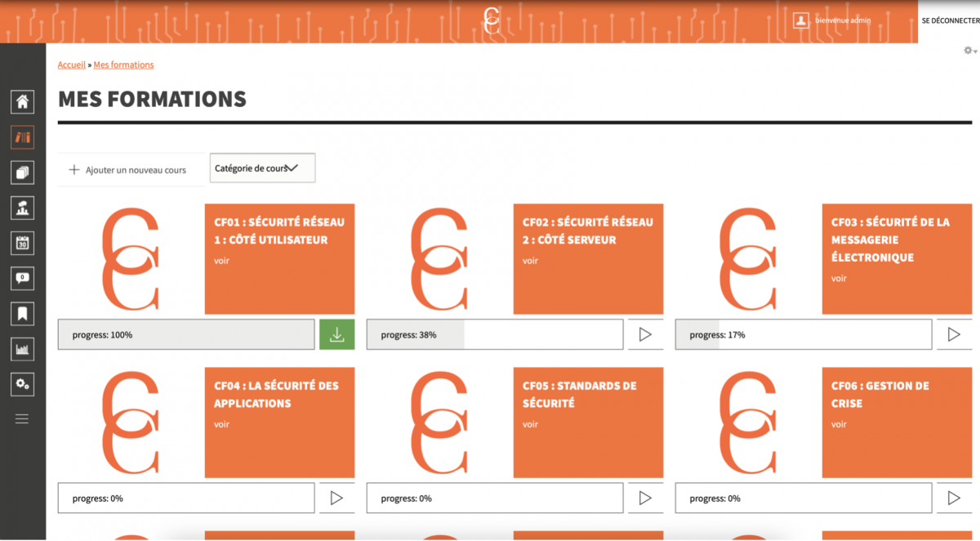This screenshot has width=980, height=541.
Task: Open the competencies icon below the badges icon
Action: [22, 208]
